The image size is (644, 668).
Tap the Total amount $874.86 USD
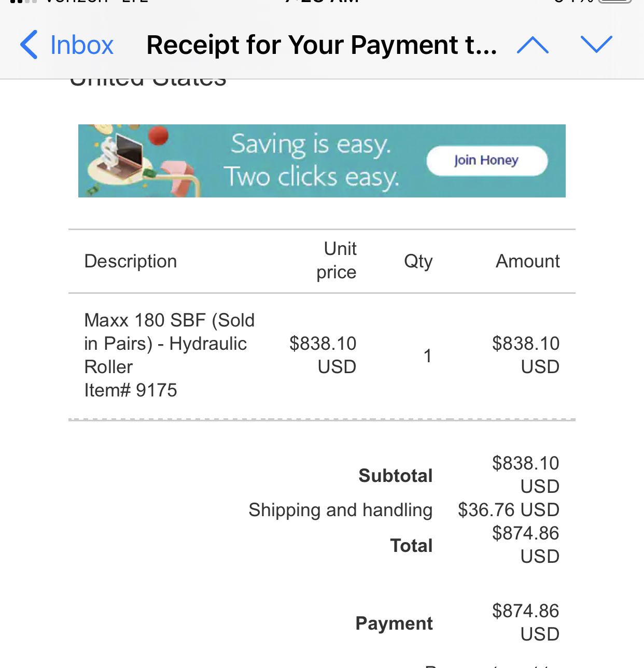(526, 545)
